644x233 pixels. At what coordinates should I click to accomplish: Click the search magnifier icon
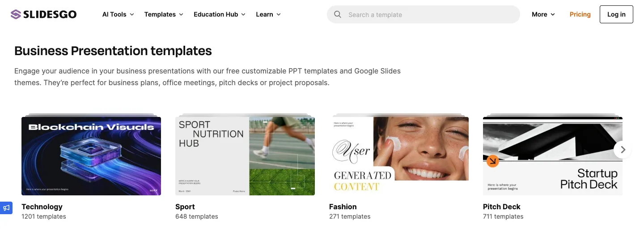[x=338, y=14]
